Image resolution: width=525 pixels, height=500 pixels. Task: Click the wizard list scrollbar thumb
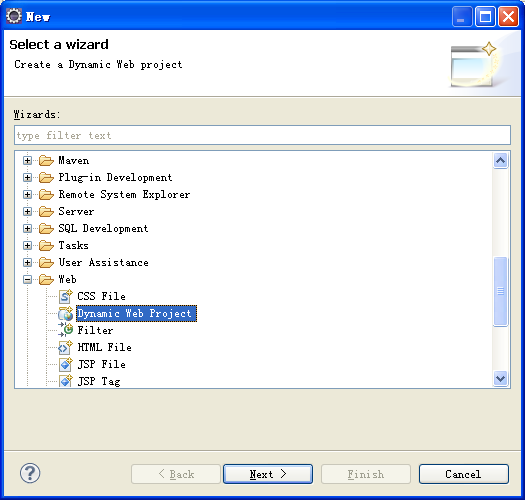point(501,291)
